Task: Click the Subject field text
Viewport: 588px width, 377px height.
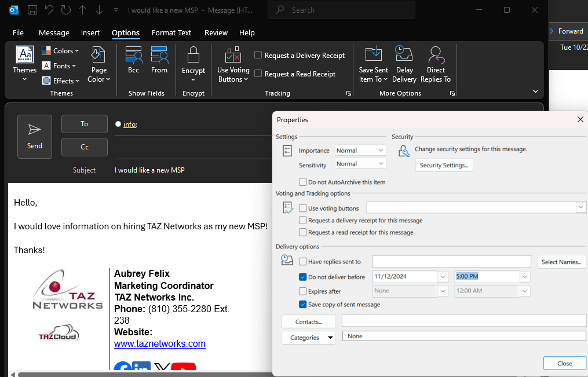Action: click(149, 170)
